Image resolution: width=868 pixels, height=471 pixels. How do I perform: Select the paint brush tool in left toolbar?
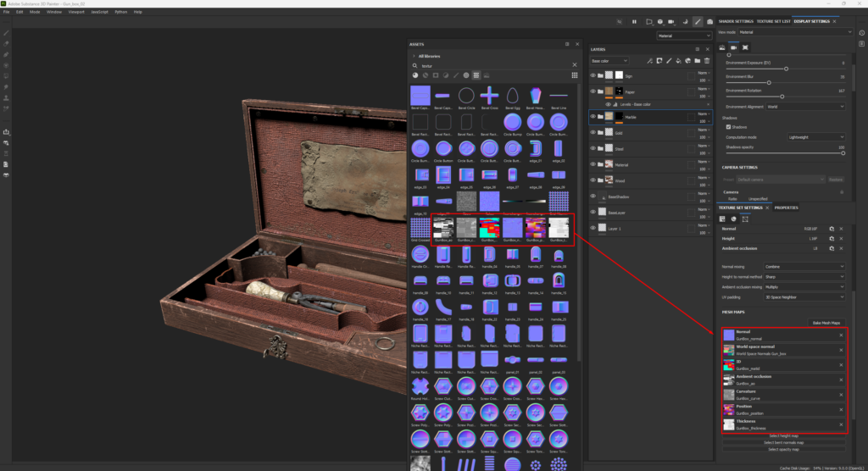coord(7,33)
